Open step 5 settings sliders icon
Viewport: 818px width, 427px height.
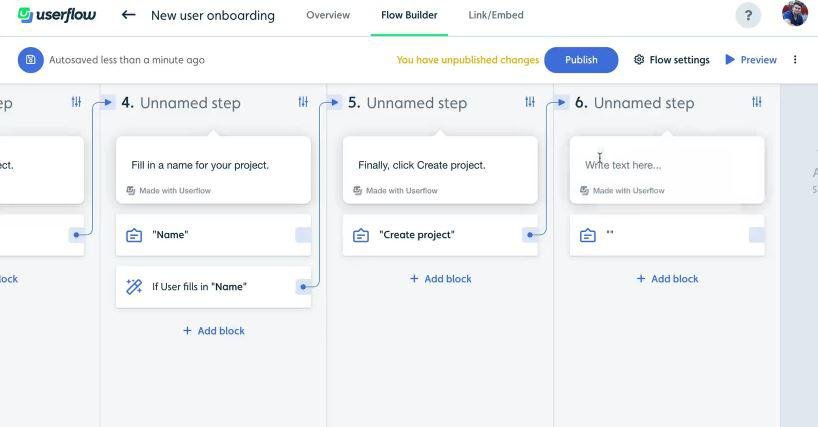[x=530, y=102]
